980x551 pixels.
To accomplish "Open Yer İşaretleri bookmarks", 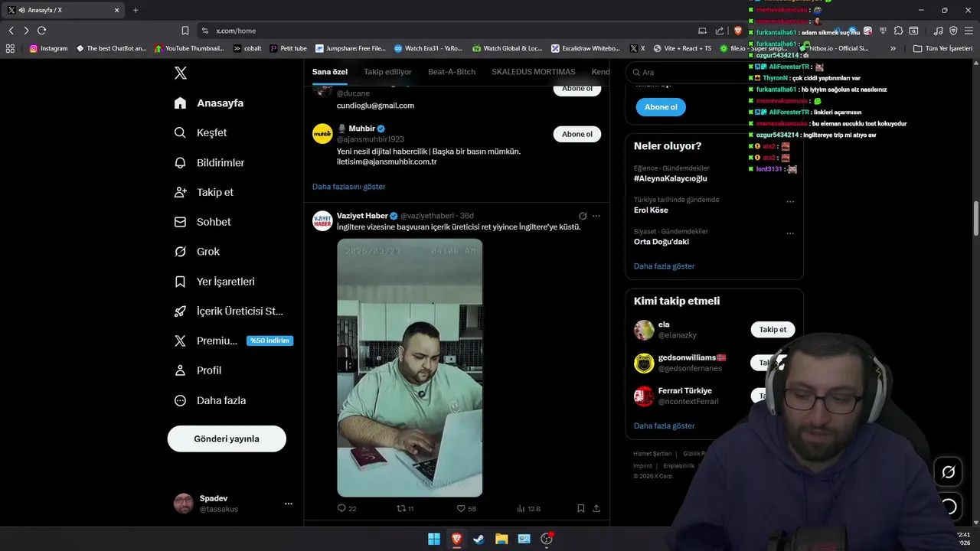I will (x=214, y=282).
